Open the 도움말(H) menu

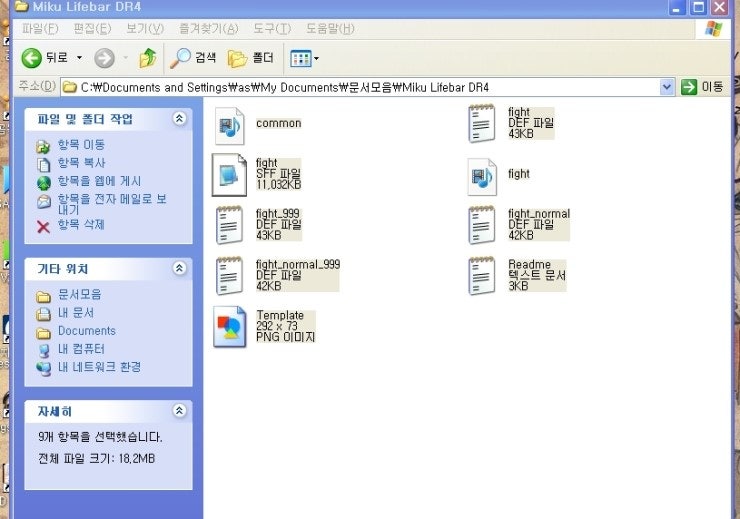330,29
